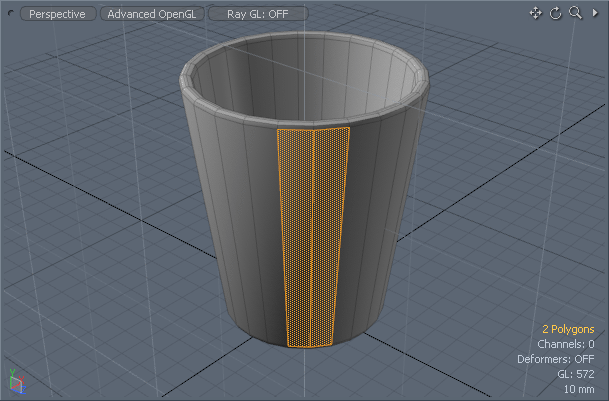Toggle the Ray GL: OFF button
The image size is (609, 401).
(x=258, y=14)
